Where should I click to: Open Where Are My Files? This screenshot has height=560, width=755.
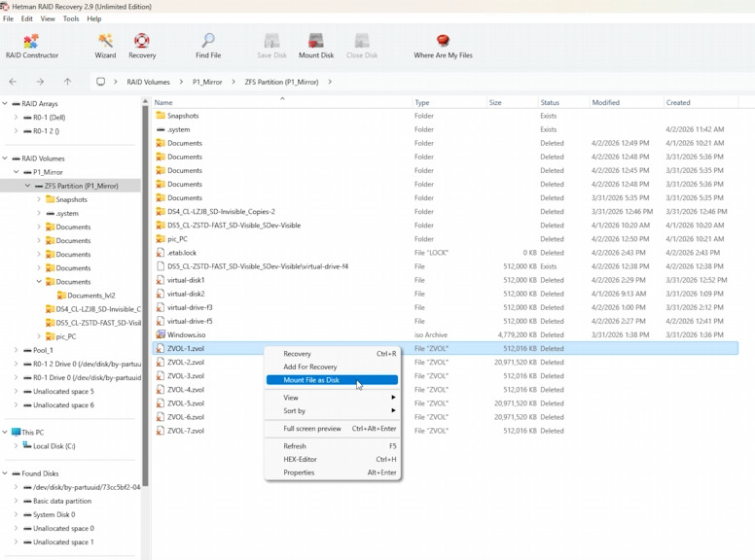(x=443, y=47)
